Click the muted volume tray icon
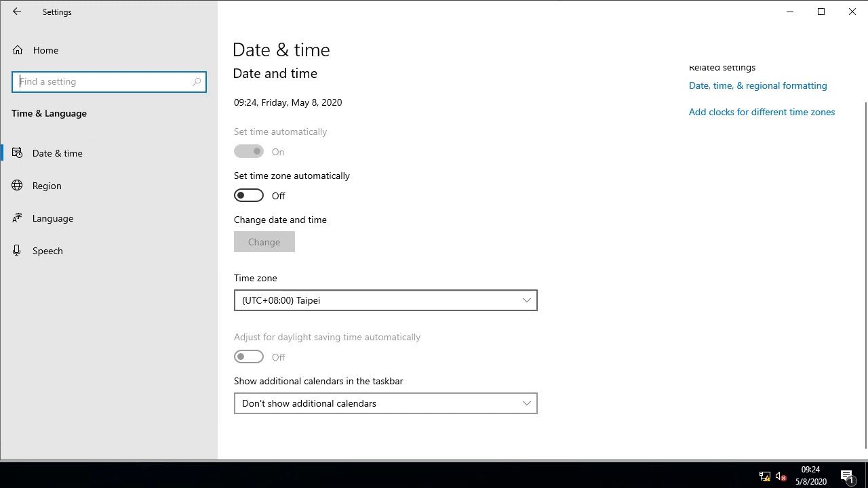Screen dimensions: 868x488 tap(781, 476)
